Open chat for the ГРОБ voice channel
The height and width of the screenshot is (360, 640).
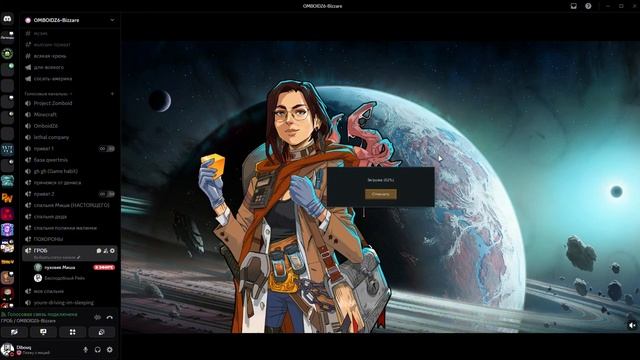click(98, 251)
